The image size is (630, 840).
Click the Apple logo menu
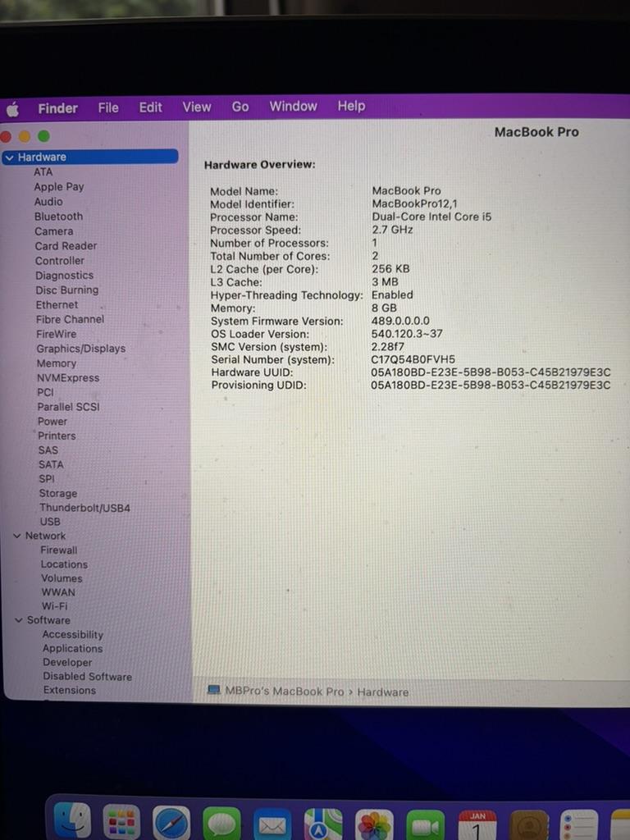click(x=12, y=109)
